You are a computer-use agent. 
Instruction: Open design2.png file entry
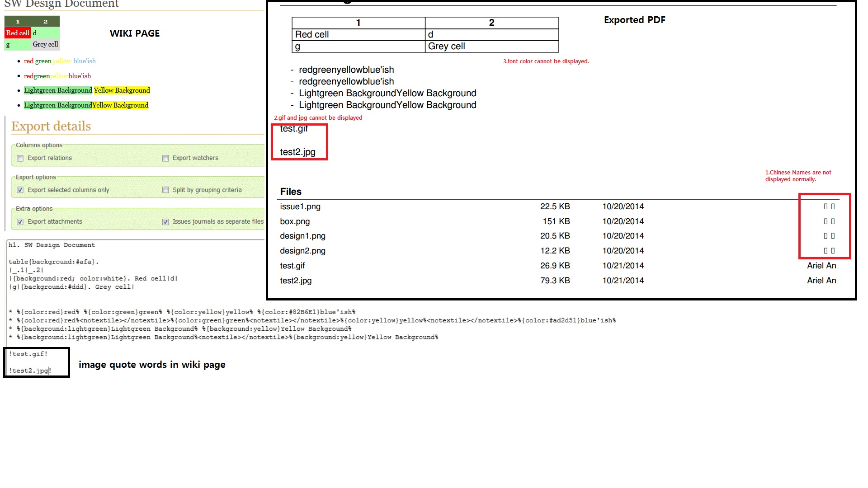302,251
